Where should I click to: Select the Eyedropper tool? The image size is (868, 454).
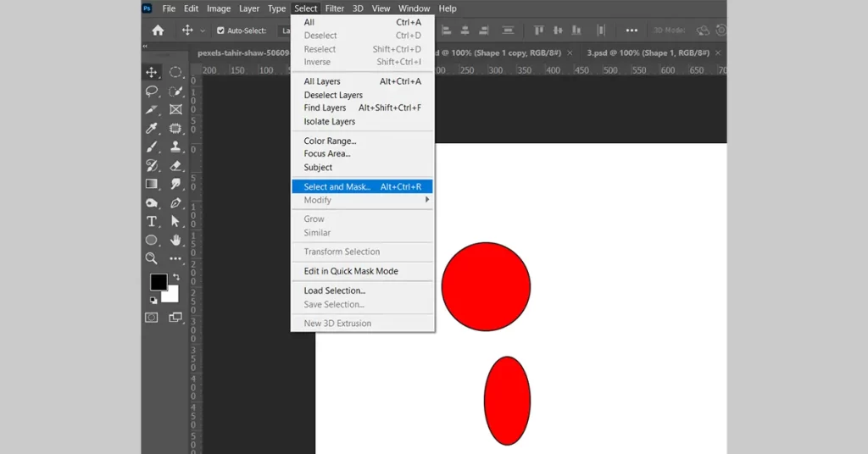(x=151, y=128)
